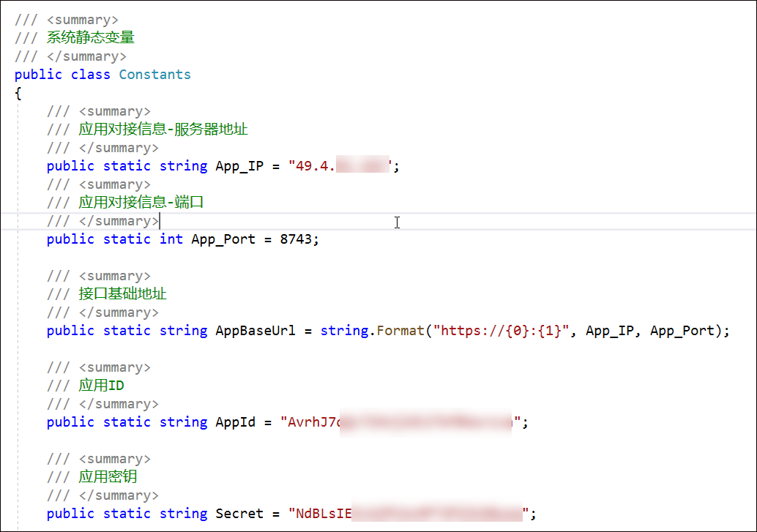
Task: Click the App_IP variable in its declaration
Action: click(x=239, y=166)
